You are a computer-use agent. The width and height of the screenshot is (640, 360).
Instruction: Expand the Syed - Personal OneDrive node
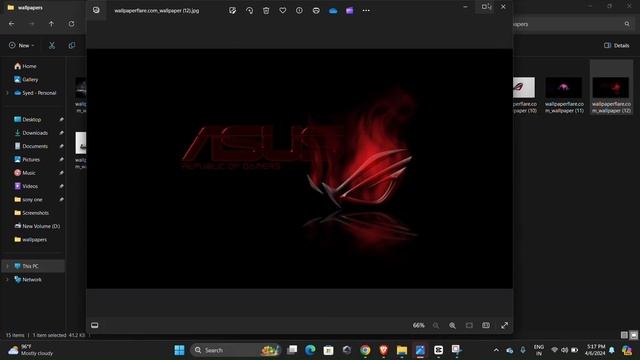click(x=7, y=93)
